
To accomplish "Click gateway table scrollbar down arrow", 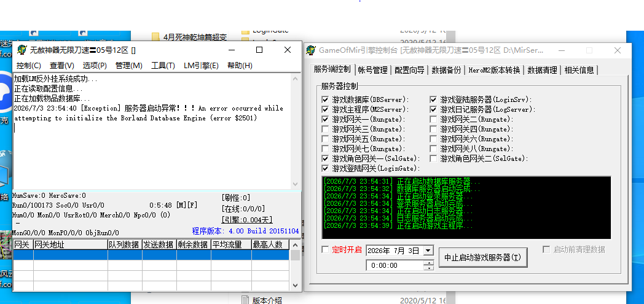I will click(x=295, y=285).
